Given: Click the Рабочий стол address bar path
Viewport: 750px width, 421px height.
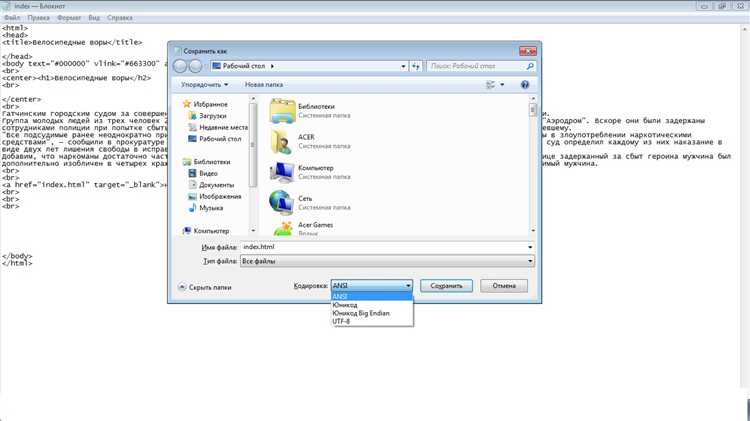Looking at the screenshot, I should point(243,66).
